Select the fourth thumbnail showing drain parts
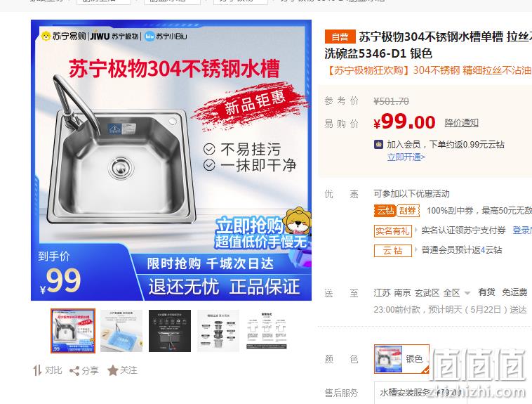The image size is (532, 404). (218, 331)
